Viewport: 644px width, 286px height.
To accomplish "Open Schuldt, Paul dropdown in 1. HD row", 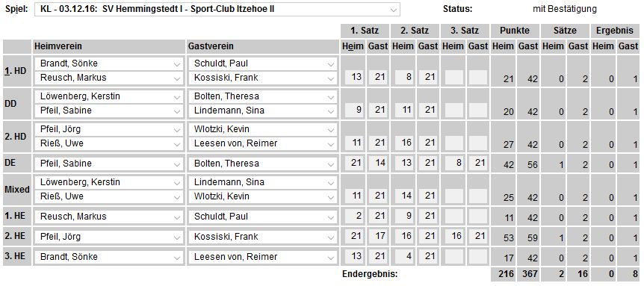I will coord(262,63).
